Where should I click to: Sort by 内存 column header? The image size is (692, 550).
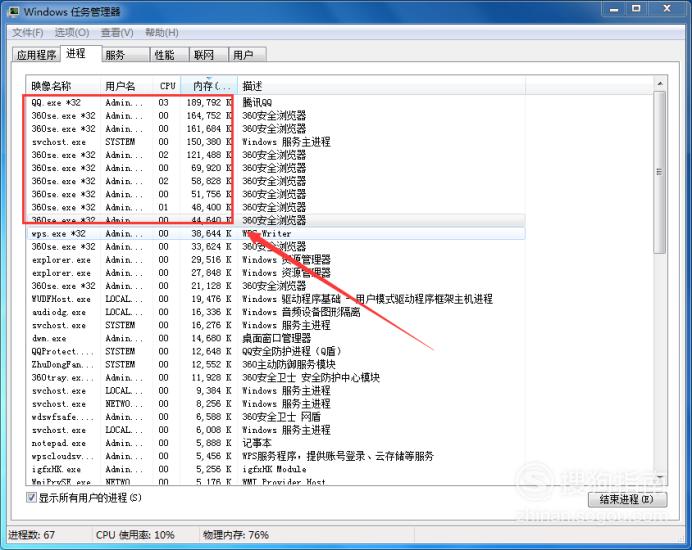tap(209, 86)
